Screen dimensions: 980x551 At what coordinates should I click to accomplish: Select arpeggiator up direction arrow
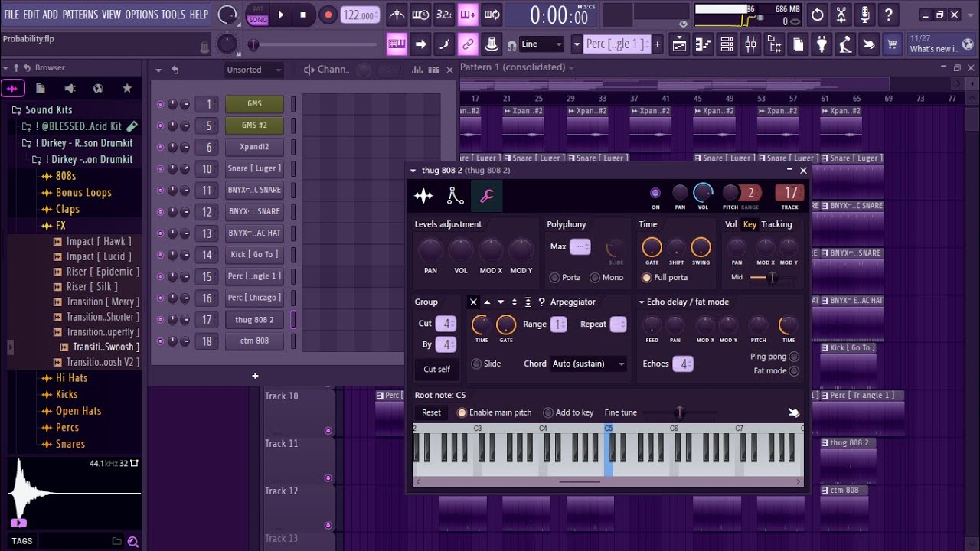click(487, 302)
